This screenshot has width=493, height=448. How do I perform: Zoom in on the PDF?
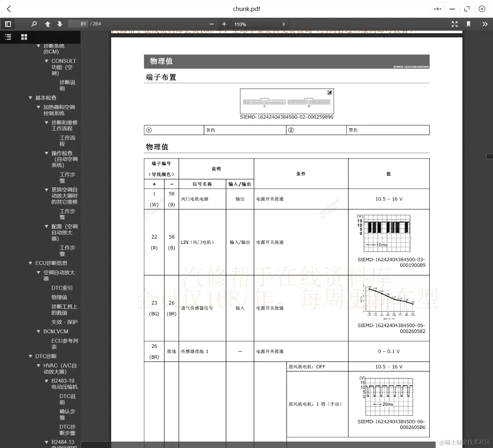[224, 24]
